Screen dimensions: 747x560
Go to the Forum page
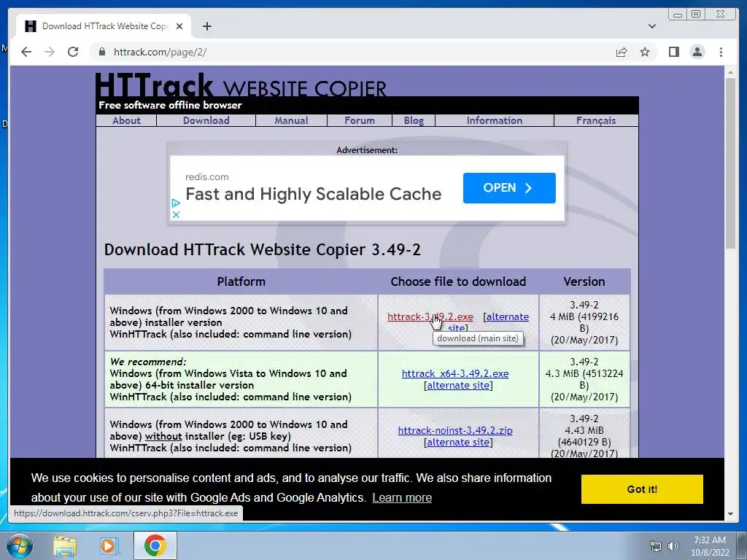(360, 120)
